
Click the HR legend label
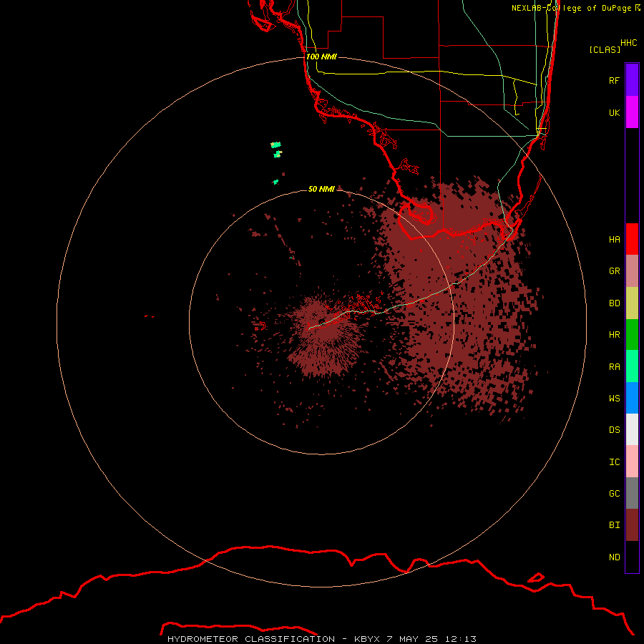click(x=614, y=335)
